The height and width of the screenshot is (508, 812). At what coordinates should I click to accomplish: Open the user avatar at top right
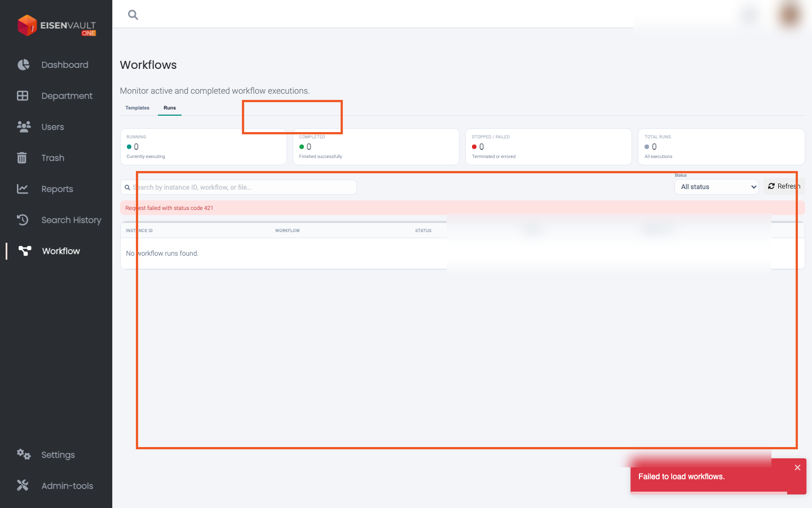[x=789, y=14]
